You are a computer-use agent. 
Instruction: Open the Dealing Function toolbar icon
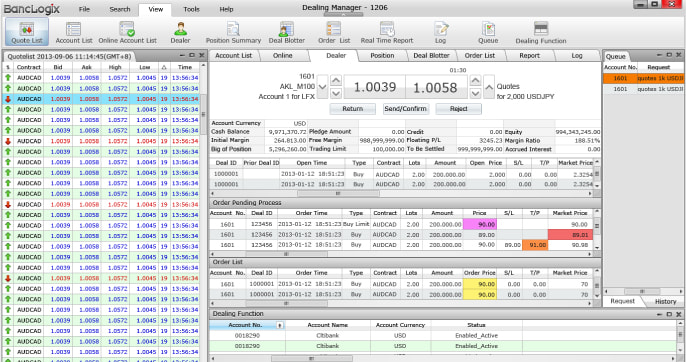coord(541,32)
